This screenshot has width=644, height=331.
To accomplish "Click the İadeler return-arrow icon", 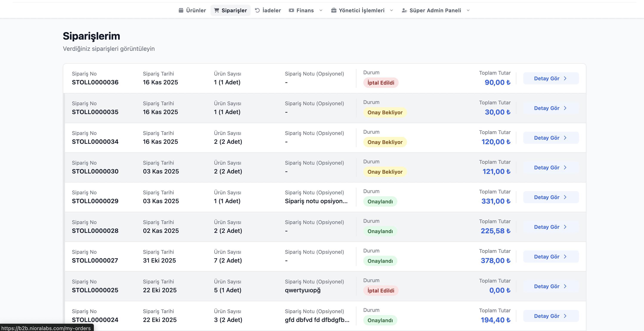I will pyautogui.click(x=257, y=10).
